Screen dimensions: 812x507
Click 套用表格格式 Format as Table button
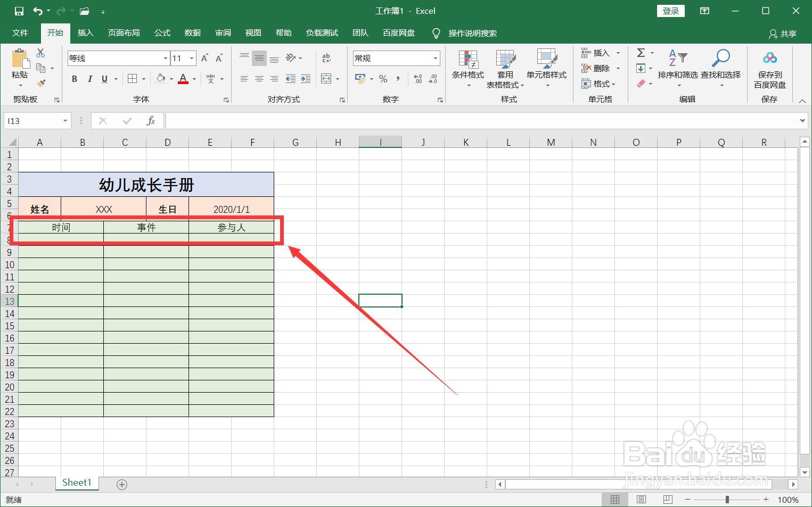(x=505, y=69)
